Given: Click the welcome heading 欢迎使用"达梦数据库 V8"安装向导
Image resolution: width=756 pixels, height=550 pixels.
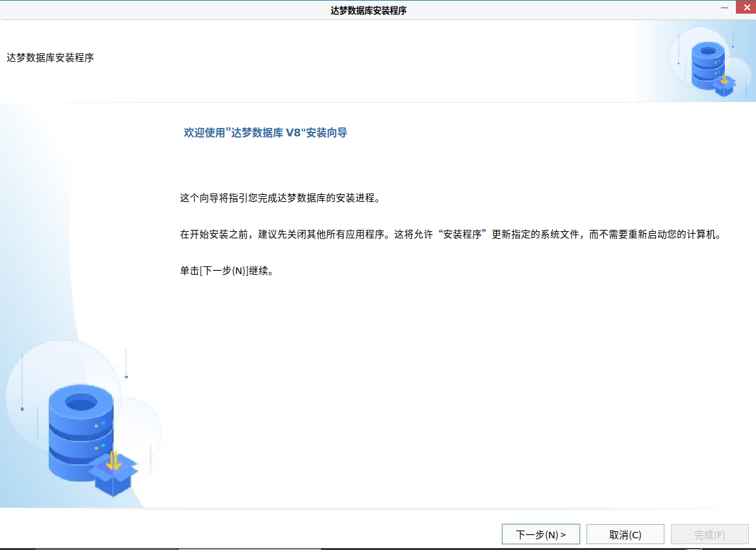Looking at the screenshot, I should pyautogui.click(x=265, y=132).
